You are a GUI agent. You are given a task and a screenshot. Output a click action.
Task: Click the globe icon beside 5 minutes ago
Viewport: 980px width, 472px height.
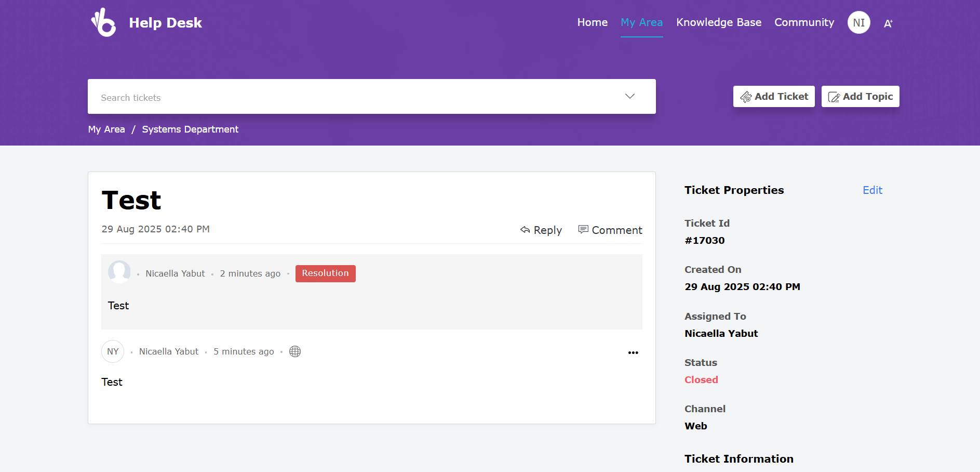[x=295, y=351]
